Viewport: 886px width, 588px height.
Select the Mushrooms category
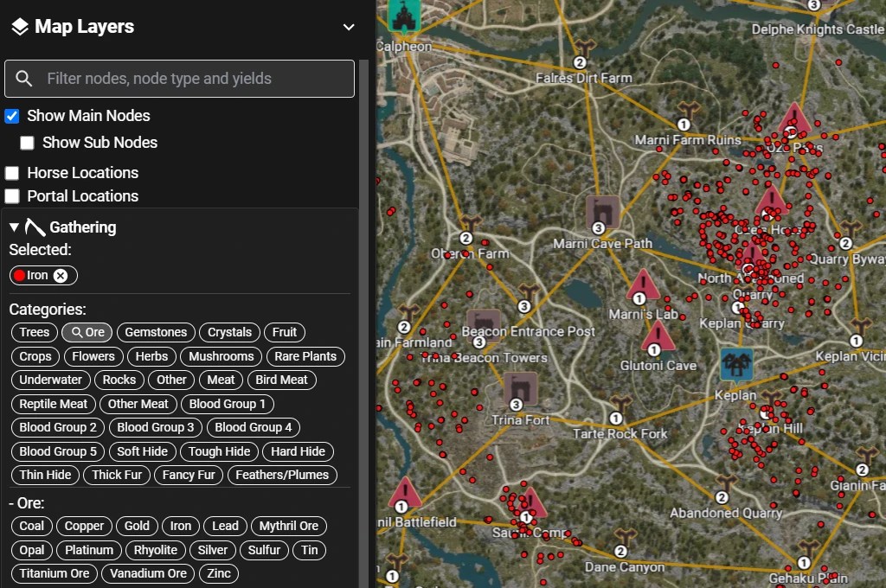(x=221, y=356)
